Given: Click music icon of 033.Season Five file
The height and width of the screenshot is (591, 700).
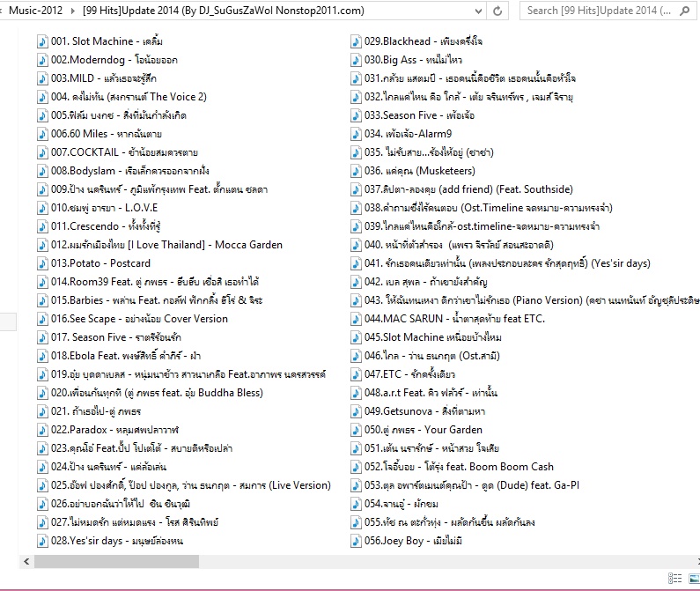Looking at the screenshot, I should pos(356,115).
